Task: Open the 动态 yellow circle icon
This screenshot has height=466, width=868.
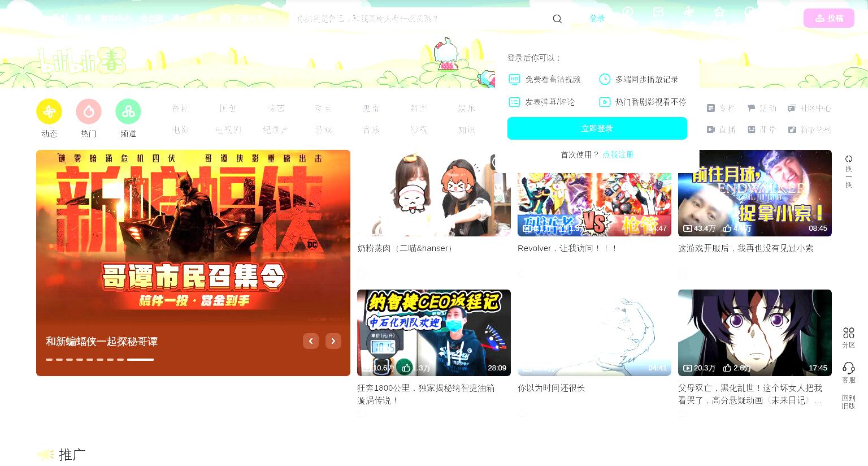Action: (49, 111)
